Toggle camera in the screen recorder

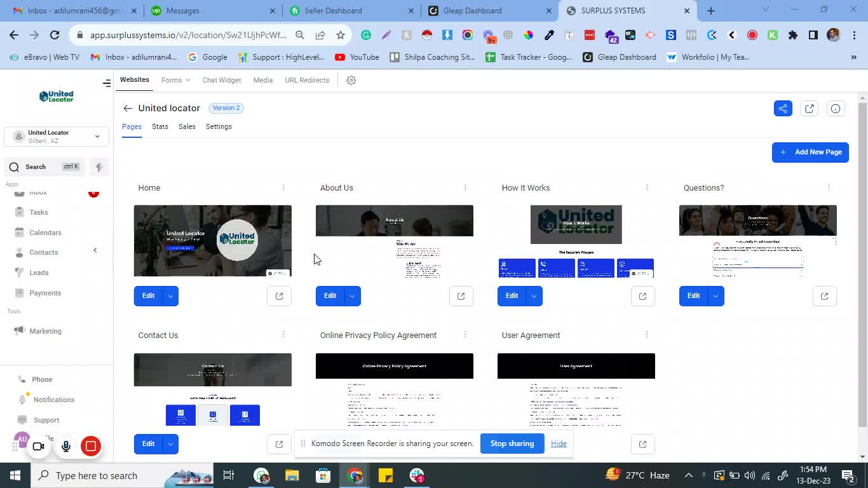click(38, 446)
